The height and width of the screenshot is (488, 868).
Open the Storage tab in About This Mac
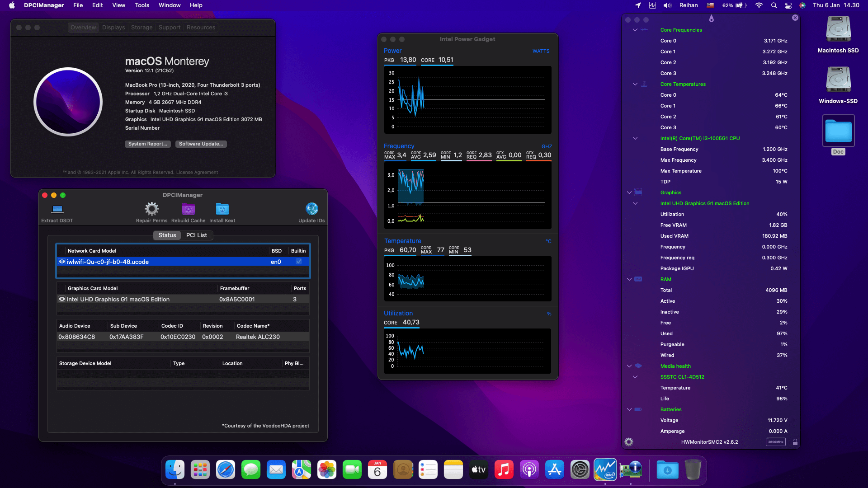coord(142,28)
